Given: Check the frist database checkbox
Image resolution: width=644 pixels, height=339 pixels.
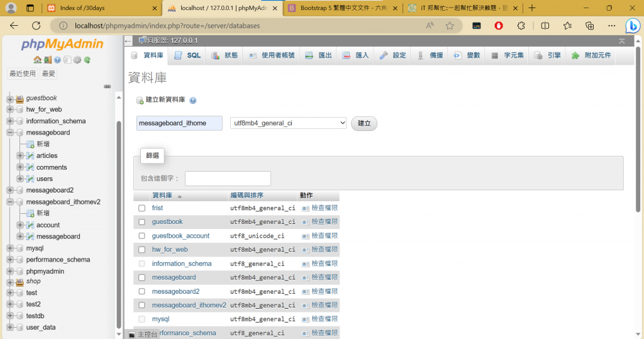Looking at the screenshot, I should 142,208.
